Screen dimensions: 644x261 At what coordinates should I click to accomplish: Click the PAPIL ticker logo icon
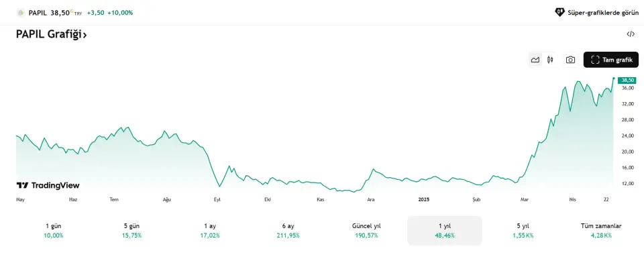(x=21, y=13)
